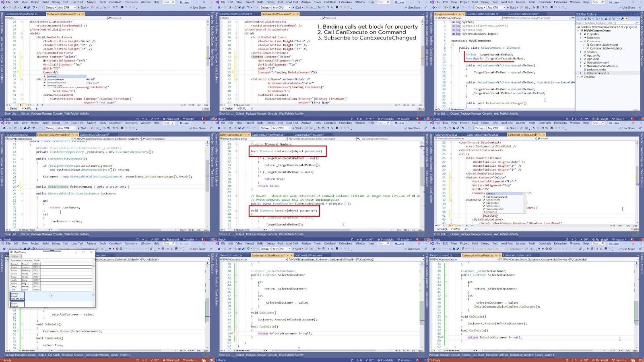This screenshot has width=644, height=362.
Task: Click split editor icon in top-left panel
Action: (207, 21)
